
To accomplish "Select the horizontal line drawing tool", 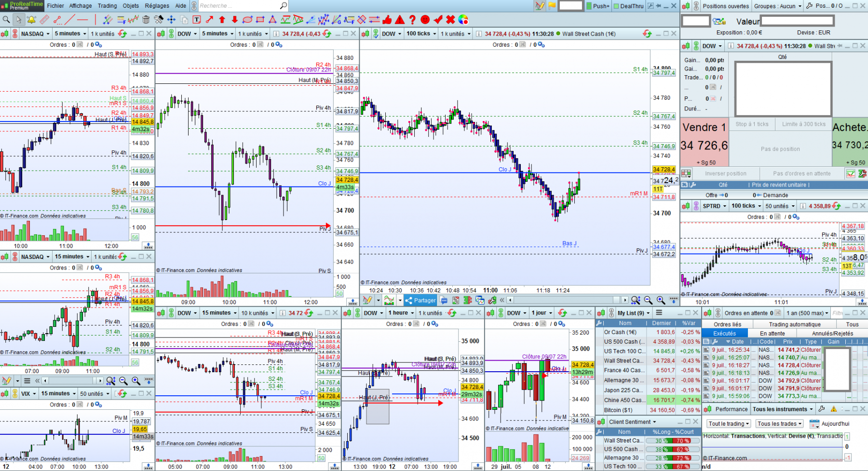I will click(x=83, y=20).
